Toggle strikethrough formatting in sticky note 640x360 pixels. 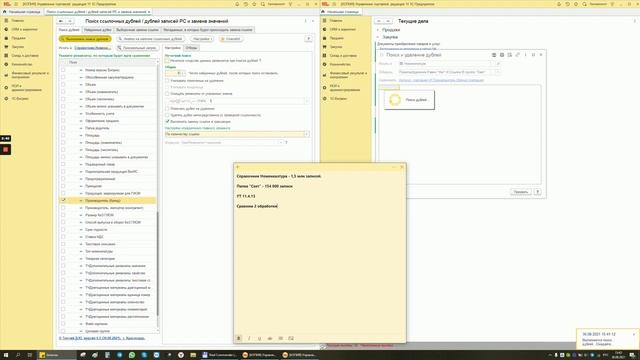tap(270, 338)
